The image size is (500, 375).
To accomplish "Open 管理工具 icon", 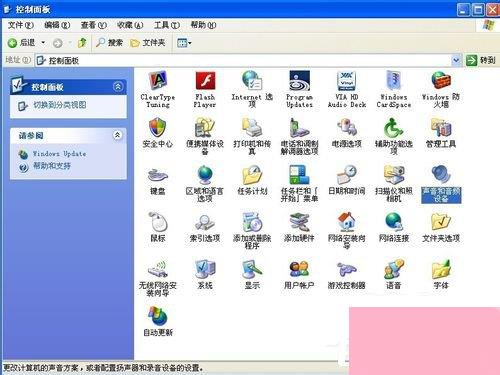I will [441, 128].
